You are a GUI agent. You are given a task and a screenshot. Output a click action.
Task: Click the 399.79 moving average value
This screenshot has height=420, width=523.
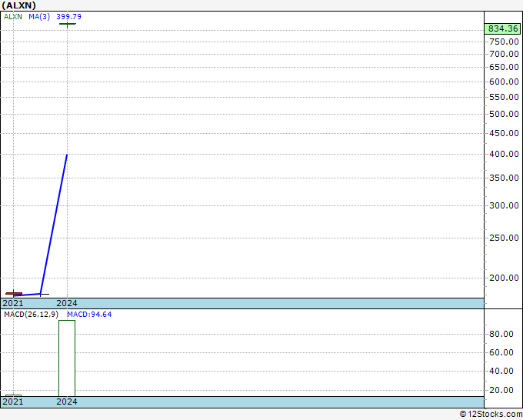tap(68, 17)
